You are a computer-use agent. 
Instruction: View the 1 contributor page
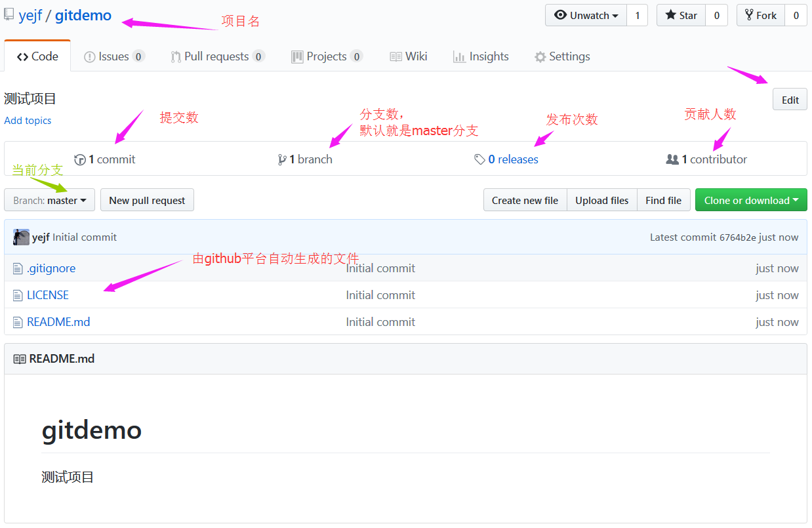tap(706, 159)
